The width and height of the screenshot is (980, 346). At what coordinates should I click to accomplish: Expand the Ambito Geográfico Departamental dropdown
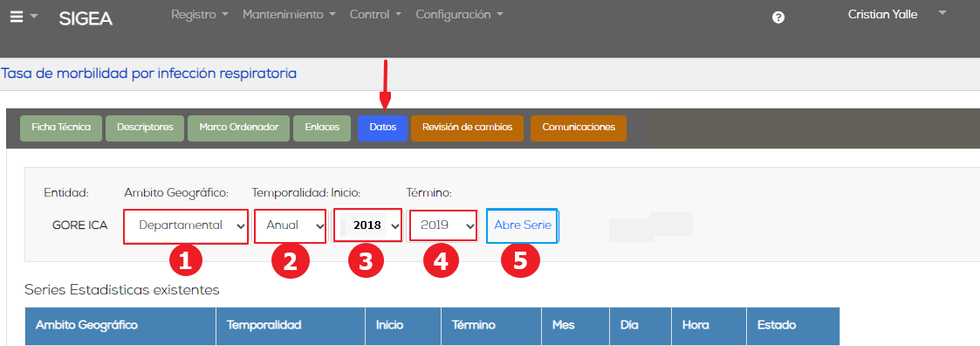(x=186, y=226)
